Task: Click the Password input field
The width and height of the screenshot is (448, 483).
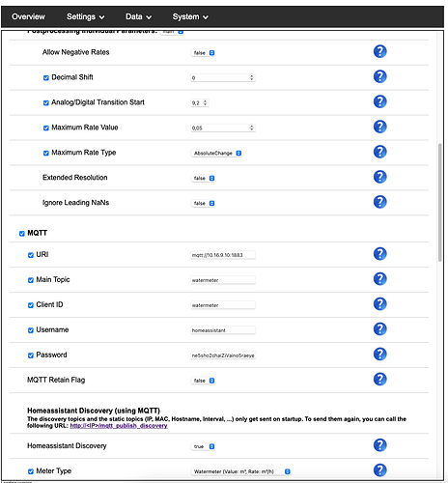Action: click(223, 355)
